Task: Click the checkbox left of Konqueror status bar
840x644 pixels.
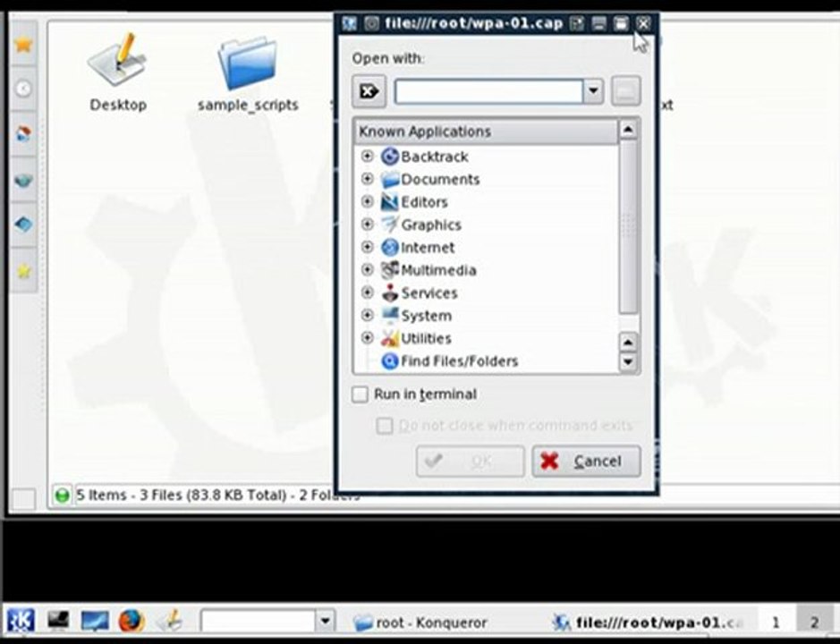Action: [x=23, y=498]
